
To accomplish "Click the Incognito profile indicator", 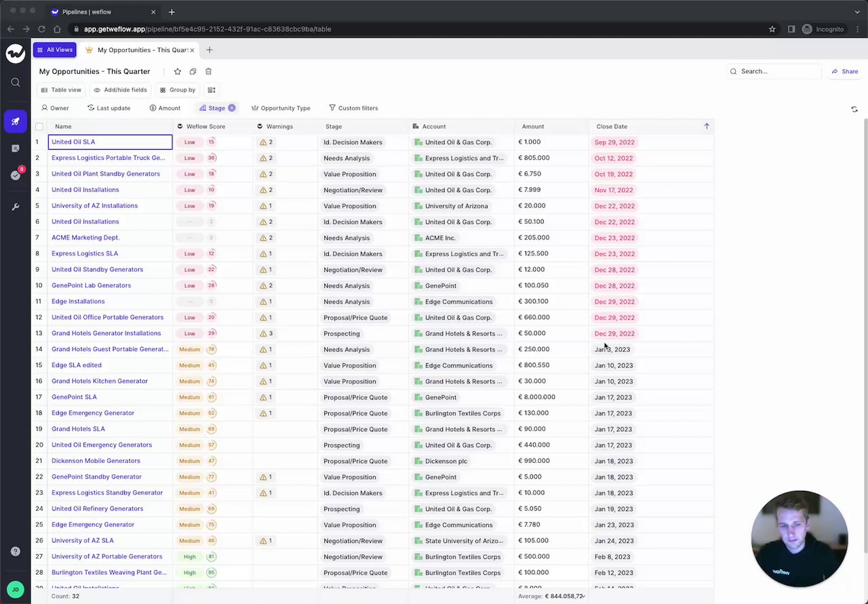I will [x=823, y=29].
